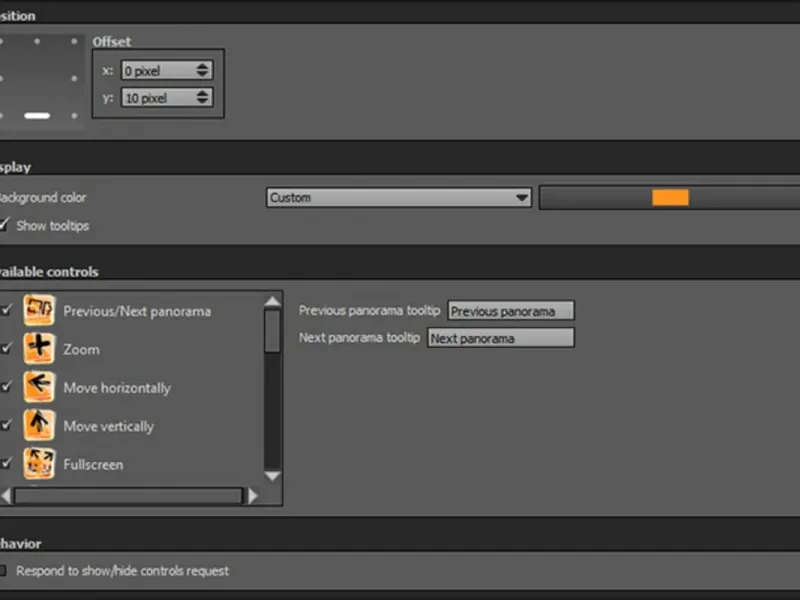The image size is (800, 600).
Task: Toggle the Move horizontally checkbox
Action: coord(6,386)
